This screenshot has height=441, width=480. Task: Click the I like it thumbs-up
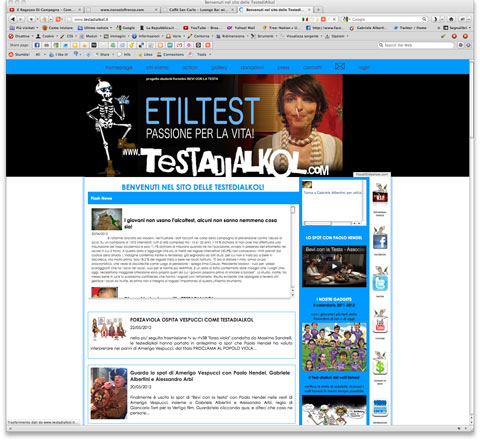coord(59,54)
